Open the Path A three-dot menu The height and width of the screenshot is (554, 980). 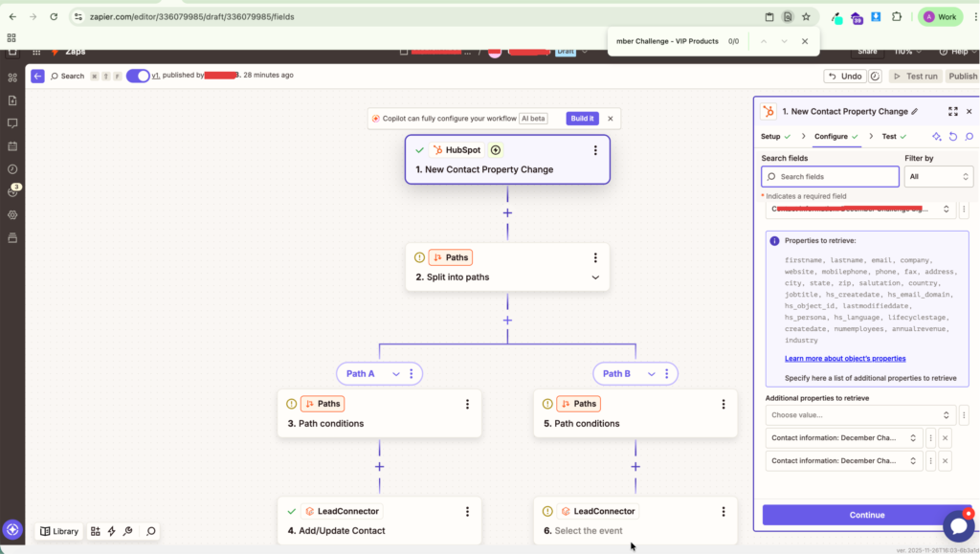411,373
